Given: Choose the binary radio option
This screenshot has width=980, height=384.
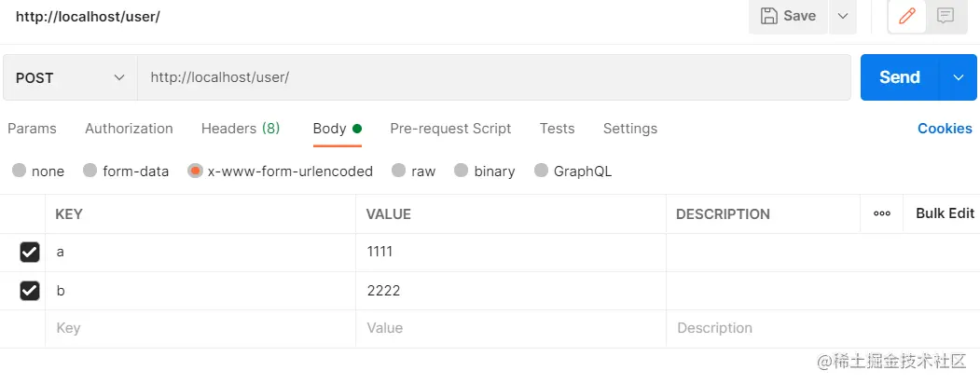Looking at the screenshot, I should pos(462,171).
